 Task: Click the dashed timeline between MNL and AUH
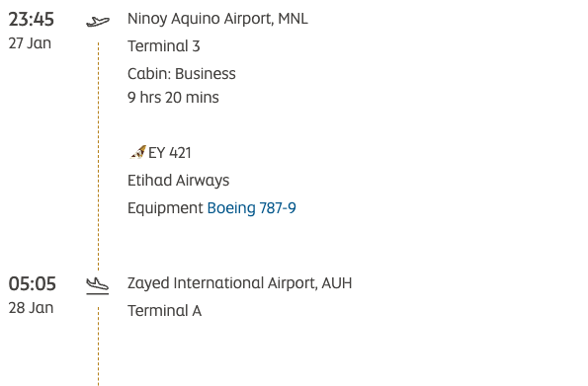pos(98,157)
